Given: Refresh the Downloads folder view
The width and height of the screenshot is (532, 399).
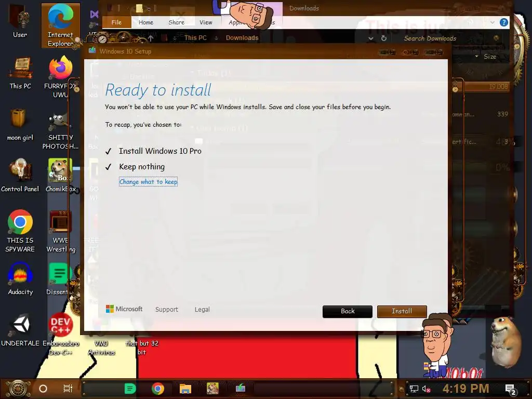Looking at the screenshot, I should pyautogui.click(x=384, y=38).
